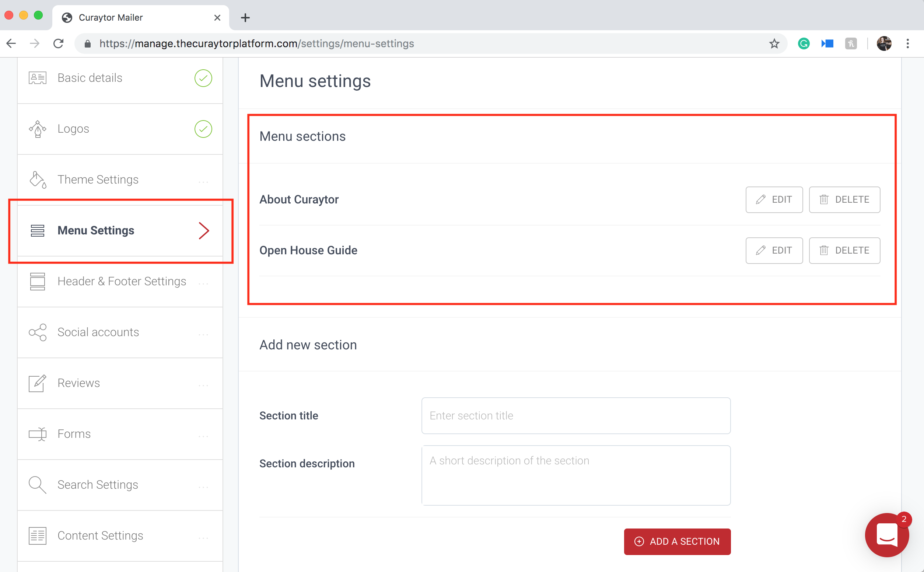Focus the Section title input field
Image resolution: width=924 pixels, height=572 pixels.
tap(576, 415)
